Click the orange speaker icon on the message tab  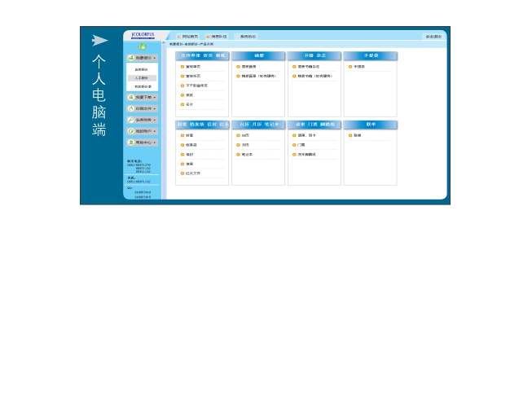click(x=208, y=37)
